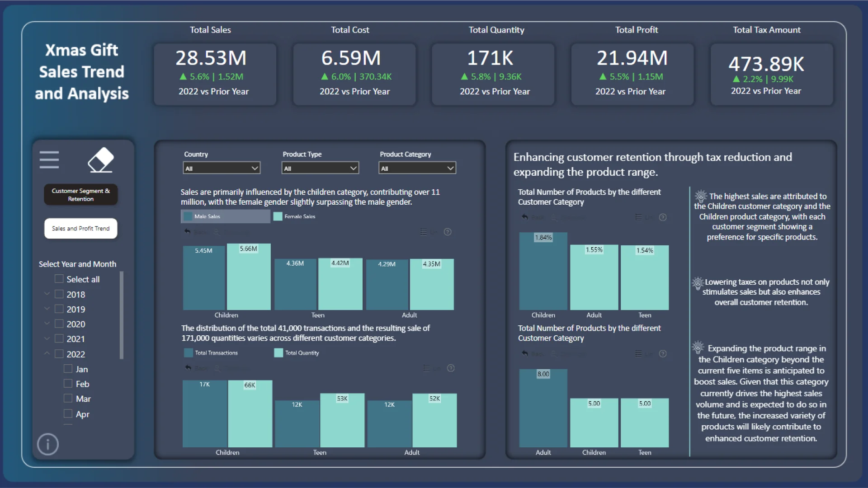Viewport: 868px width, 488px height.
Task: Click the eraser clear-filters icon
Action: 100,160
